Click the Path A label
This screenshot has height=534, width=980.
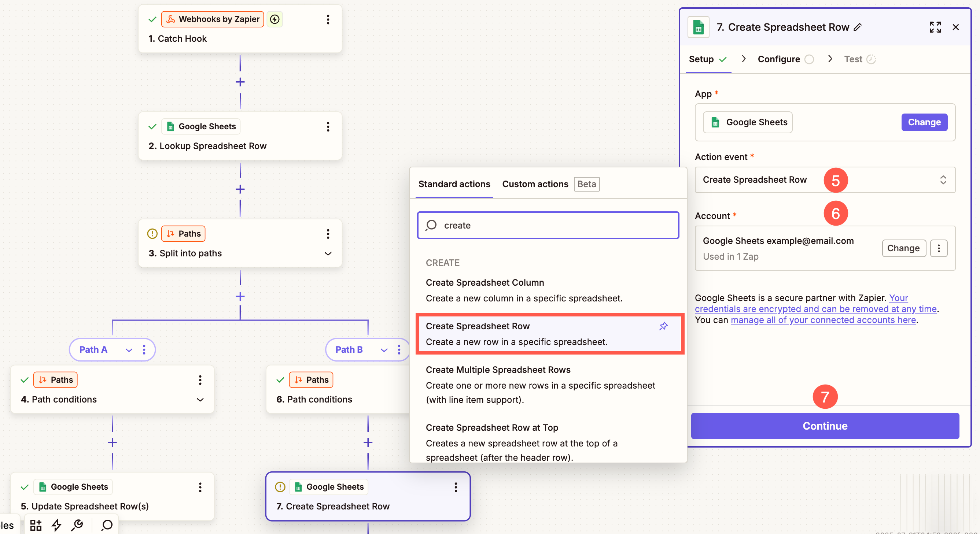click(x=93, y=349)
